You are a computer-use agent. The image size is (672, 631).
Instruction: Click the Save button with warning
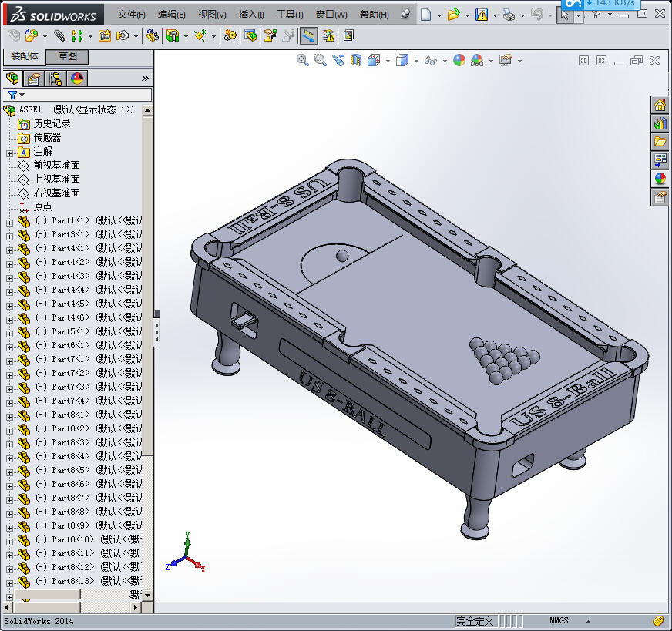[x=482, y=15]
